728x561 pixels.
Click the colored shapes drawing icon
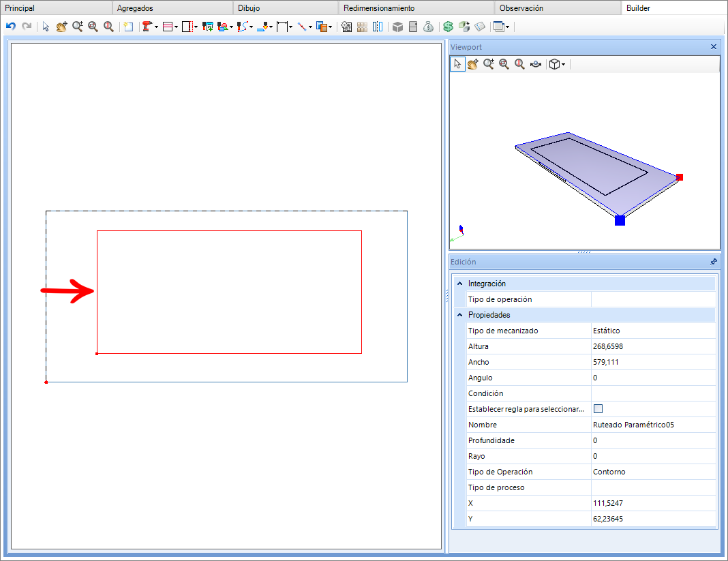(x=224, y=27)
